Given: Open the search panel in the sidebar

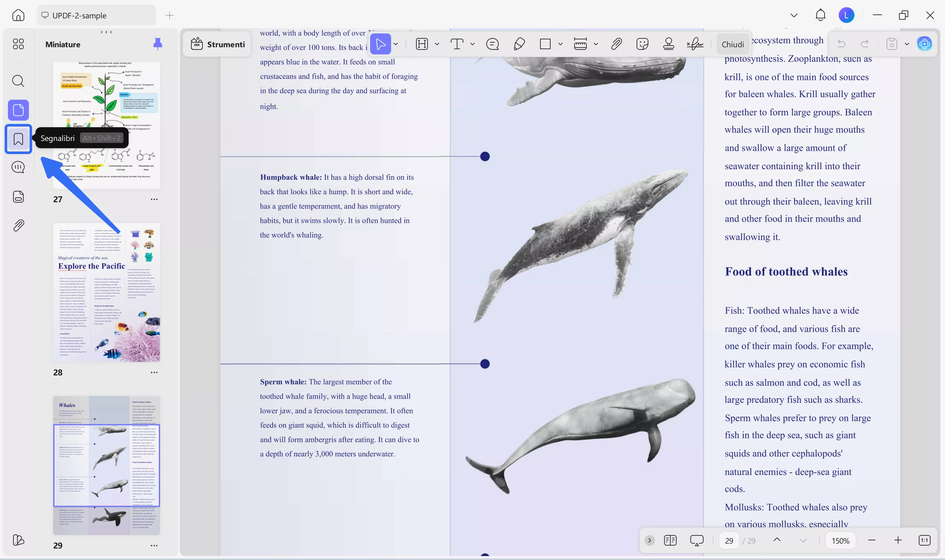Looking at the screenshot, I should (x=18, y=81).
